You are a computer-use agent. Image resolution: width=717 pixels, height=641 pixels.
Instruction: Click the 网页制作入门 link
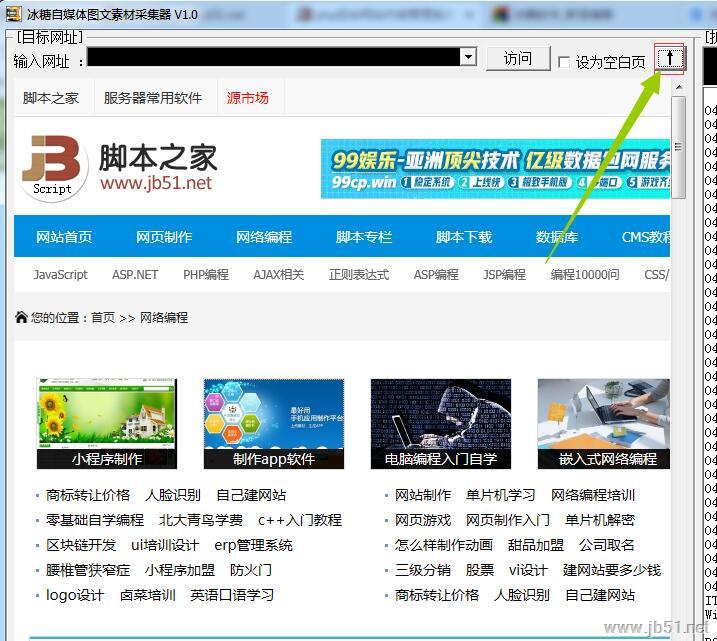tap(508, 520)
